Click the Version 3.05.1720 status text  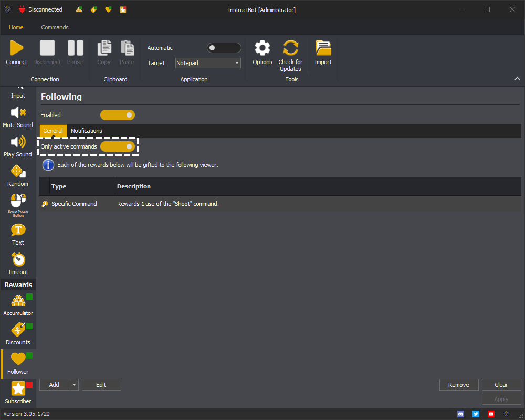[26, 414]
